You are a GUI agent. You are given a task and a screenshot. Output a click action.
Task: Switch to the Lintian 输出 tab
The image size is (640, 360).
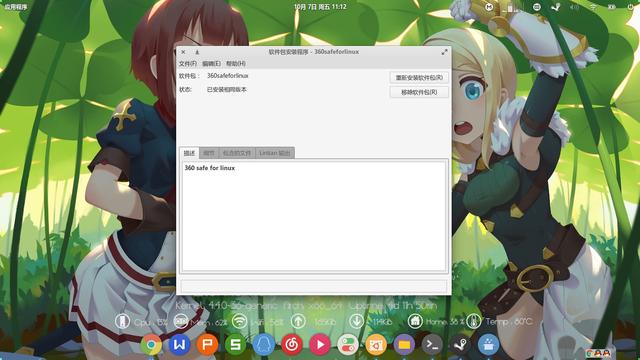click(275, 153)
